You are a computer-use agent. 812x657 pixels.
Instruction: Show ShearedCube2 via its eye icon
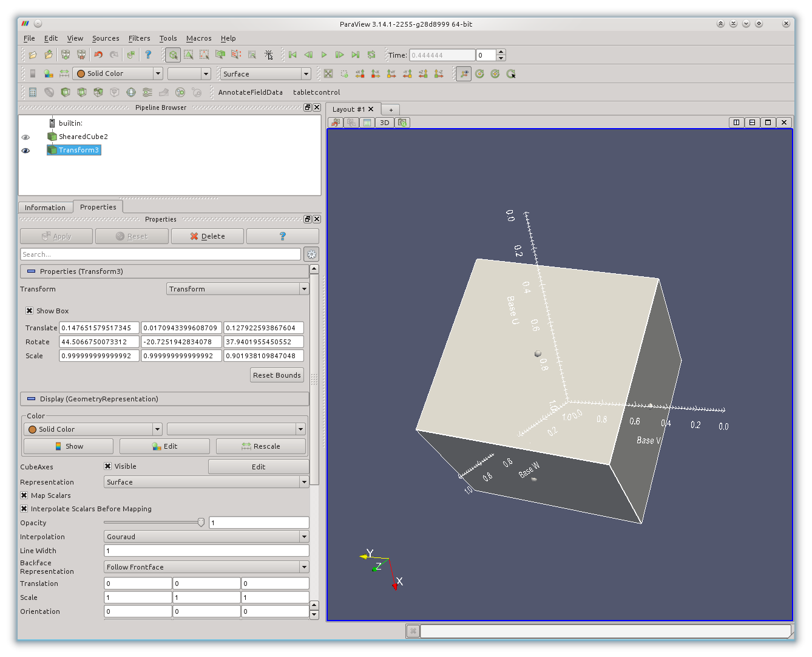[x=25, y=137]
